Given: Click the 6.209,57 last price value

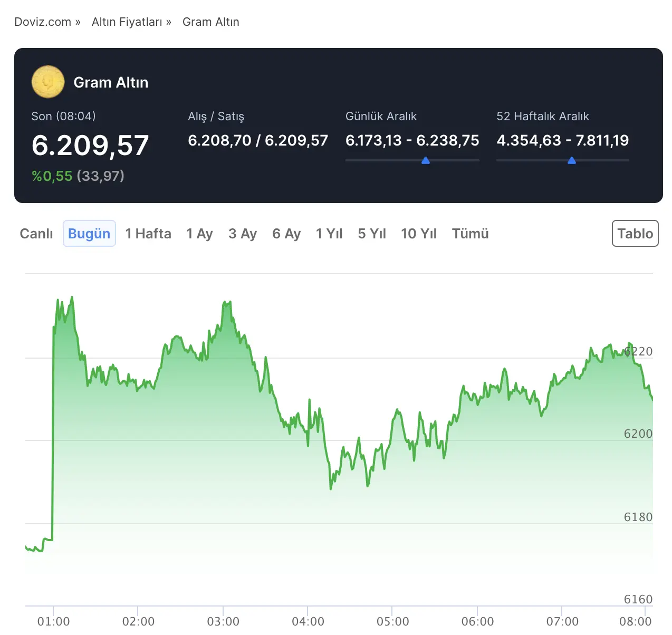Looking at the screenshot, I should coord(90,145).
